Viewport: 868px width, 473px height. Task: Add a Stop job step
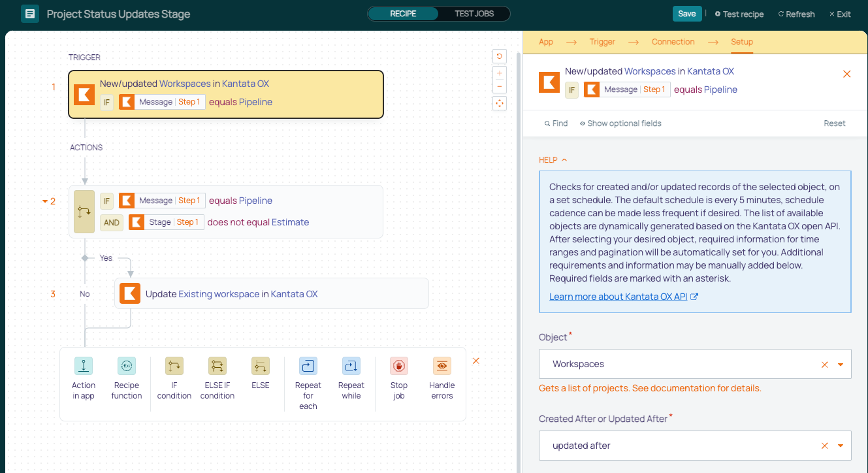click(x=399, y=378)
